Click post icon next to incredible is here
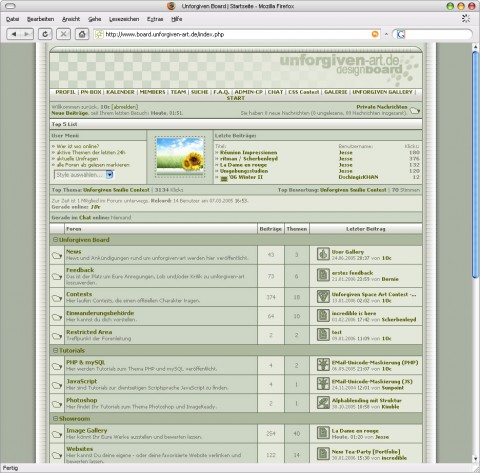Viewport: 480px width, 473px height. coord(323,316)
